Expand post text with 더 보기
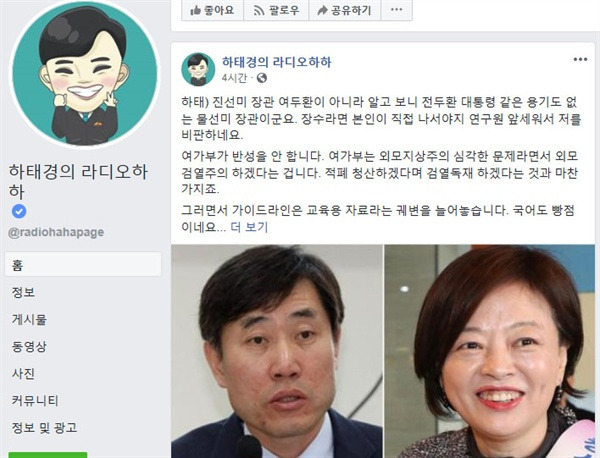The height and width of the screenshot is (458, 600). tap(249, 227)
